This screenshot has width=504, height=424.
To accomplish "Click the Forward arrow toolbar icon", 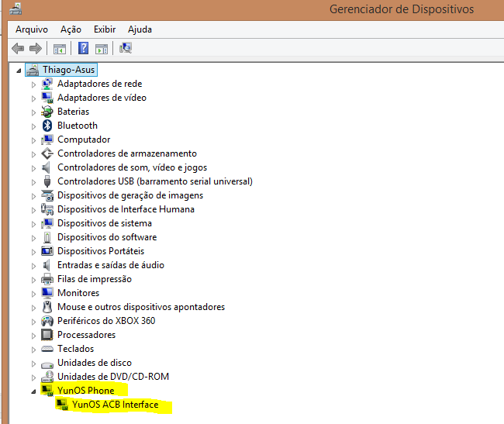I will click(35, 48).
